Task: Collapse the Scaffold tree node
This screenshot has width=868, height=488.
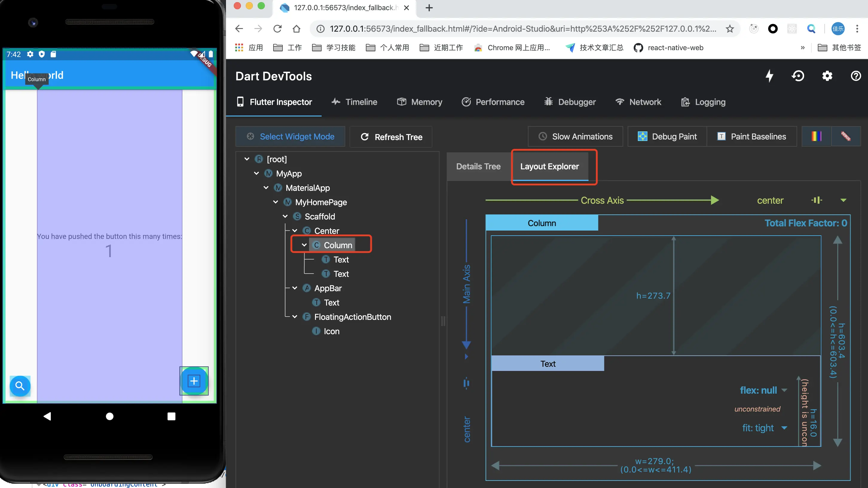Action: (x=285, y=216)
